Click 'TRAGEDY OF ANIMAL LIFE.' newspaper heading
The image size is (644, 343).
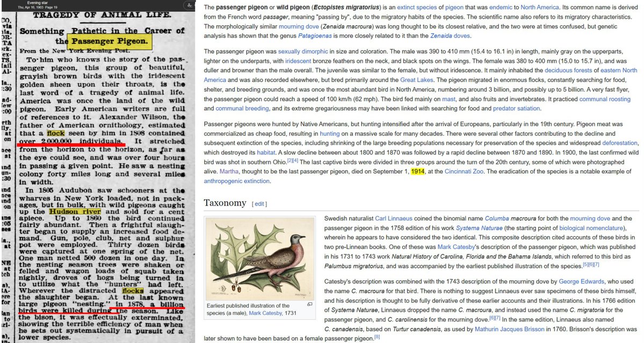click(102, 15)
